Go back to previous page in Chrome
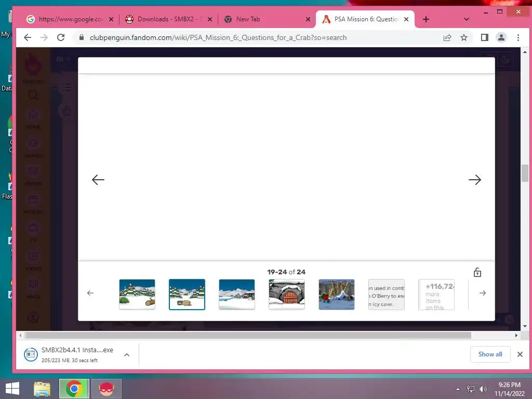Viewport: 532px width, 399px height. tap(28, 37)
